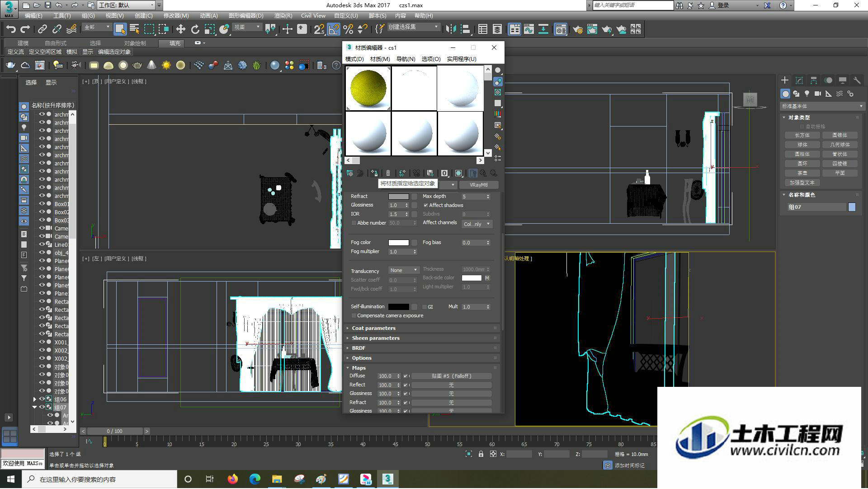
Task: Enable Self-illumination GI checkbox
Action: (424, 307)
